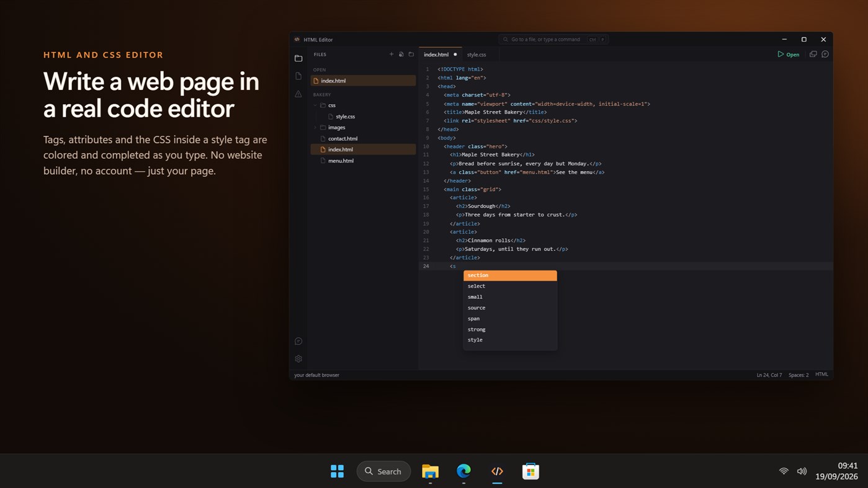Click the volume icon in the system tray
The image size is (868, 488).
tap(802, 471)
